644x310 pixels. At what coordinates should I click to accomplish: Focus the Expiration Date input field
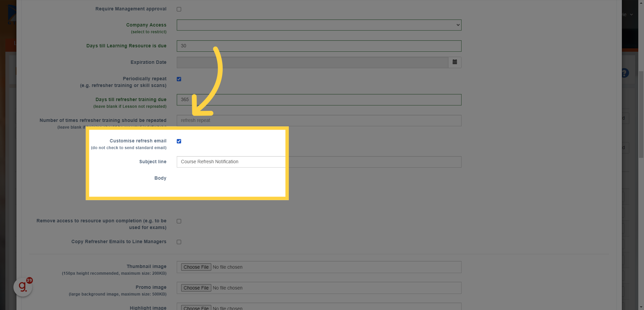(312, 62)
